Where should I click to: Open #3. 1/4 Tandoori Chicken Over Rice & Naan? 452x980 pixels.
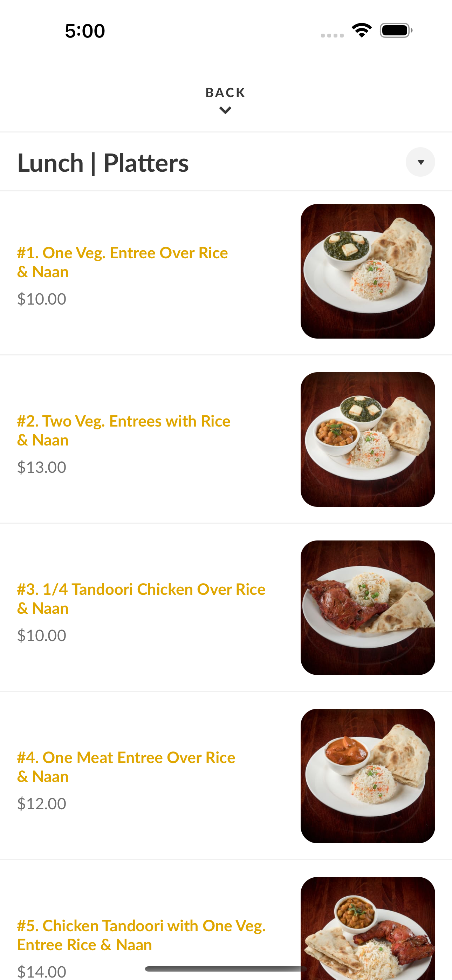[x=141, y=598]
